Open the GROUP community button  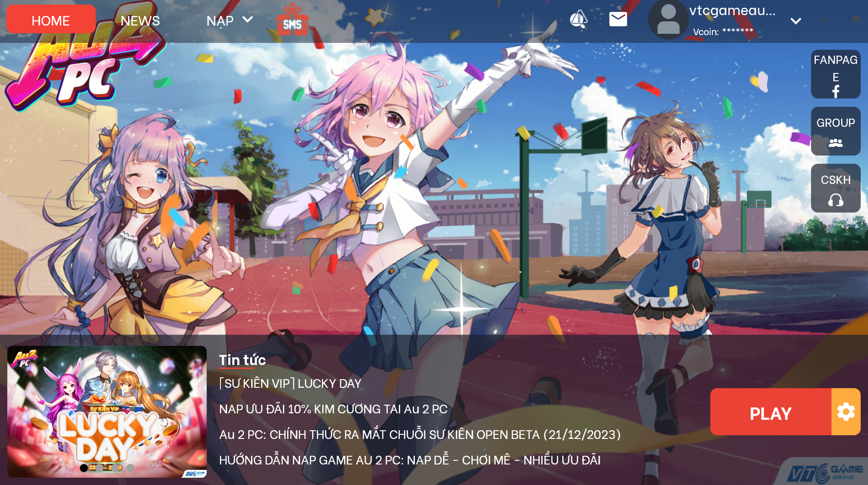point(836,131)
